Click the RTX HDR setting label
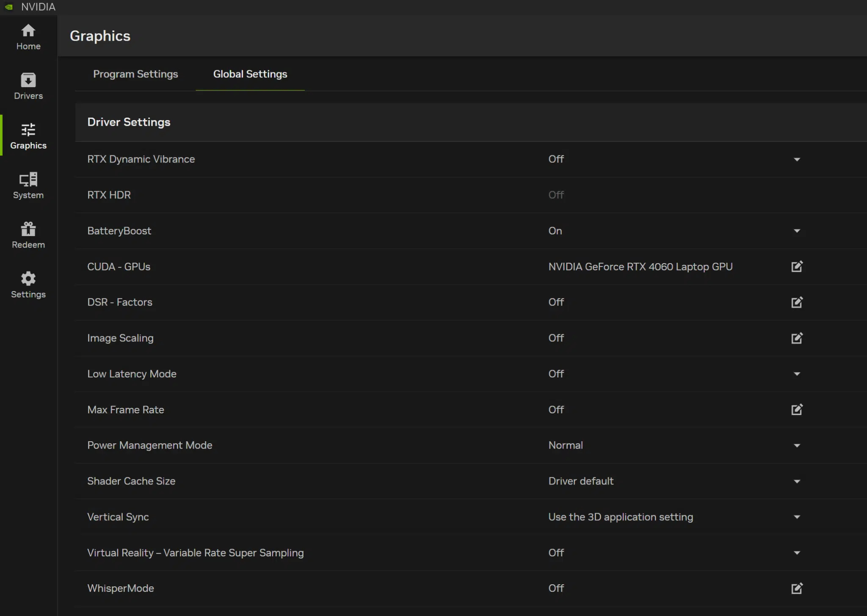Viewport: 867px width, 616px height. pyautogui.click(x=109, y=195)
